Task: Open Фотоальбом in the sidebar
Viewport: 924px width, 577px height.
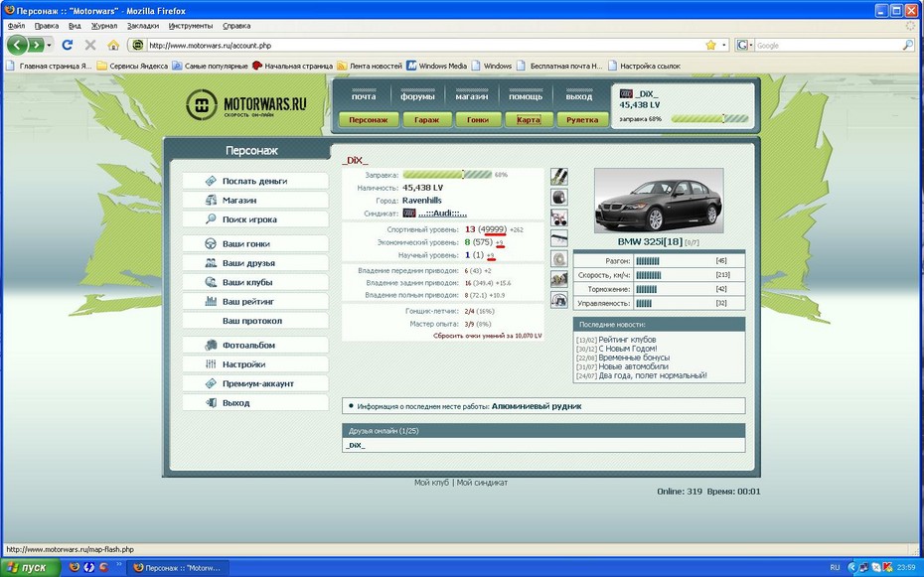Action: pos(255,345)
